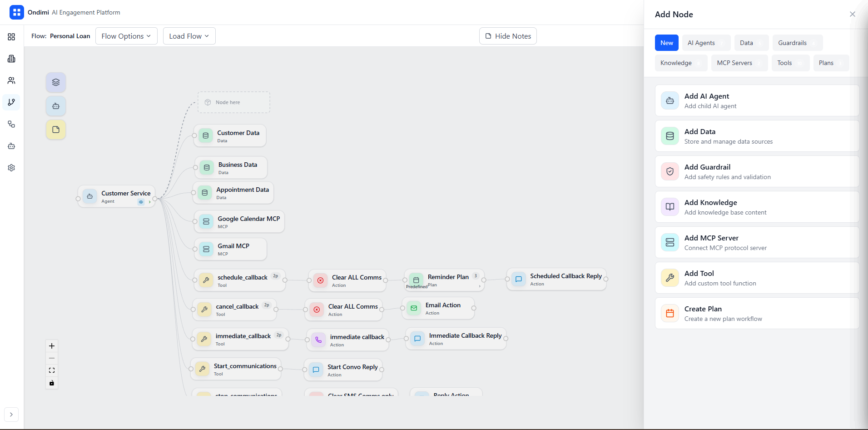Toggle the canvas lock control

52,383
